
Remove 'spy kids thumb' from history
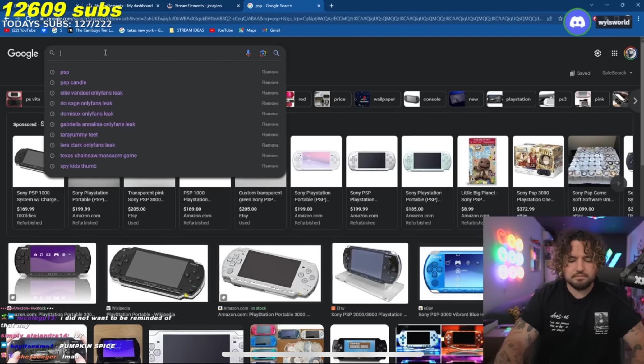(x=270, y=166)
